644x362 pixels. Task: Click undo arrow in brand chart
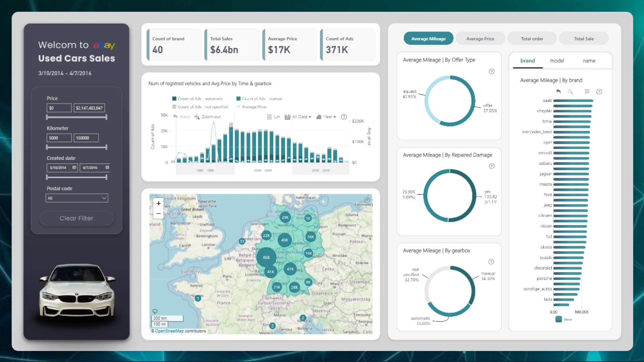[x=558, y=91]
